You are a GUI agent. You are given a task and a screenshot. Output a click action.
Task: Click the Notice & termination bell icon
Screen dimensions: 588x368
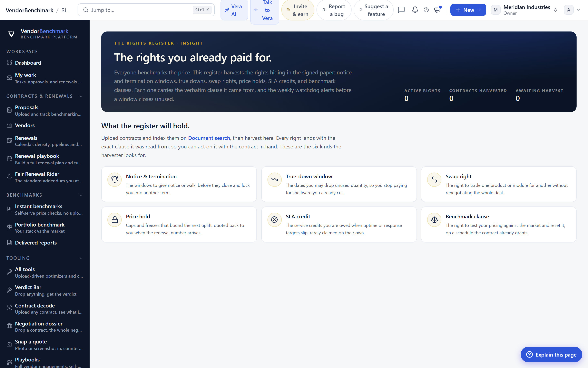pos(115,180)
